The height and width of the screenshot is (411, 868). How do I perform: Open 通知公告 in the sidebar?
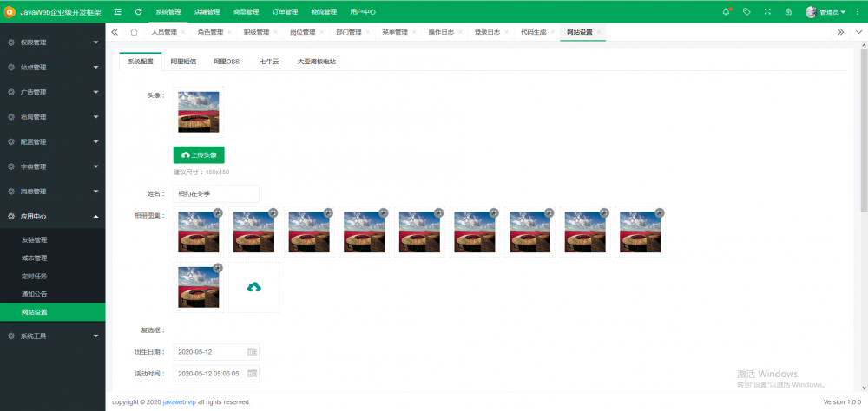[x=35, y=294]
